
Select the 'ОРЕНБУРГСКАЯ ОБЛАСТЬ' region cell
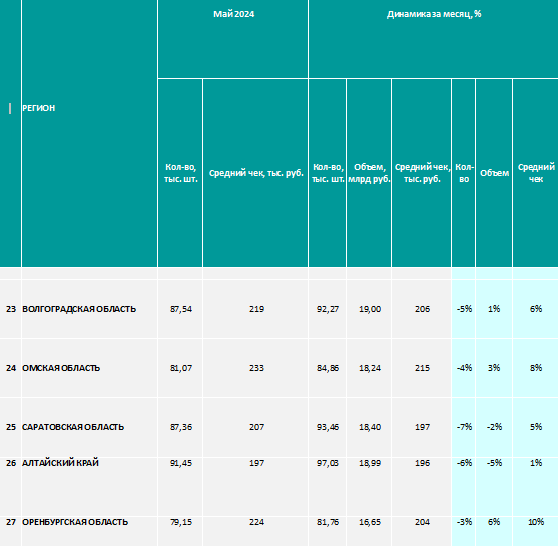89,531
